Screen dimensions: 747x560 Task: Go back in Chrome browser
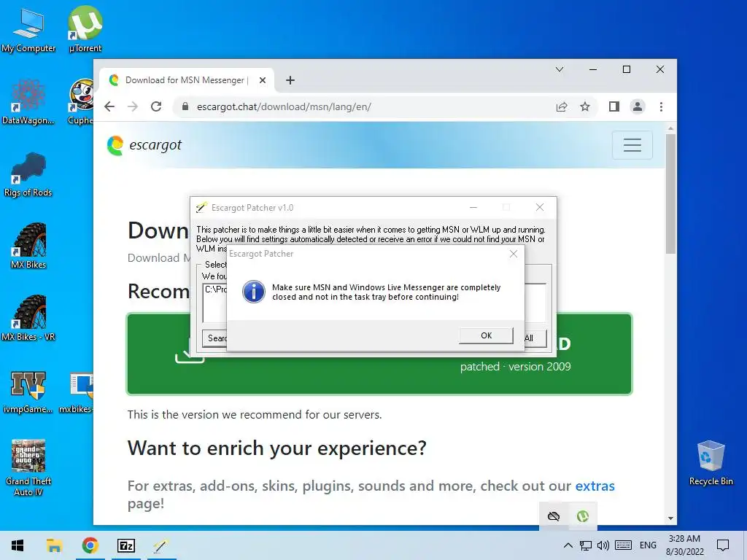(x=109, y=106)
